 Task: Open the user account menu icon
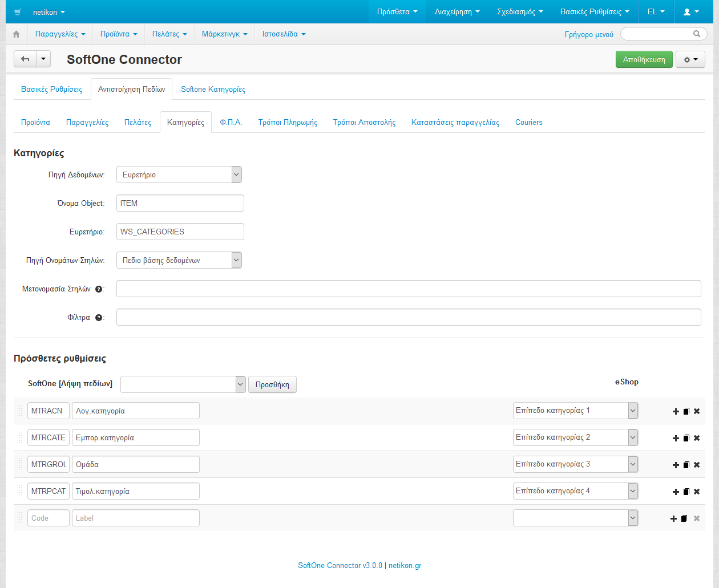690,12
